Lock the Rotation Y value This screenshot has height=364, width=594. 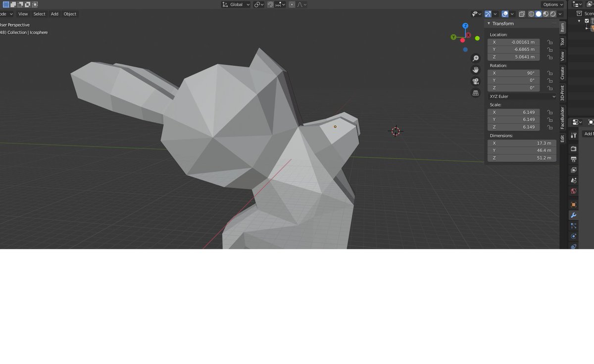(550, 80)
